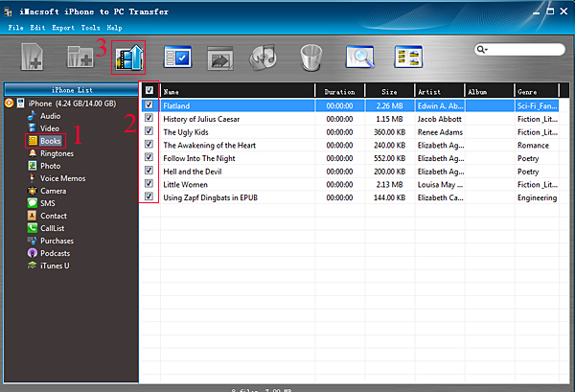Select Hell and the Devil title
Viewport: 575px width, 392px height.
193,172
